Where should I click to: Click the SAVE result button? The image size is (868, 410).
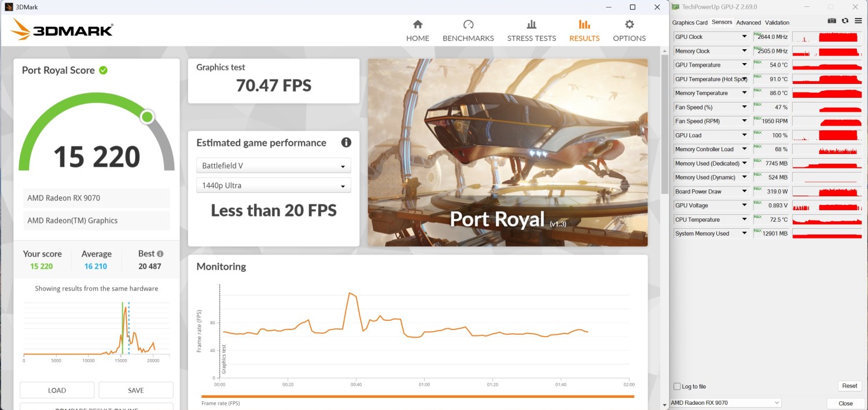tap(136, 390)
